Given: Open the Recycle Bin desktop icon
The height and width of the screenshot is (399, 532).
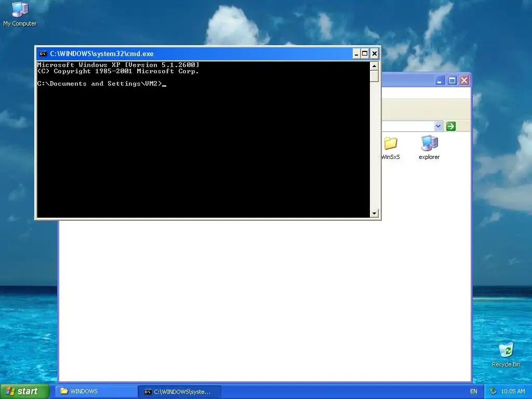Looking at the screenshot, I should click(506, 354).
